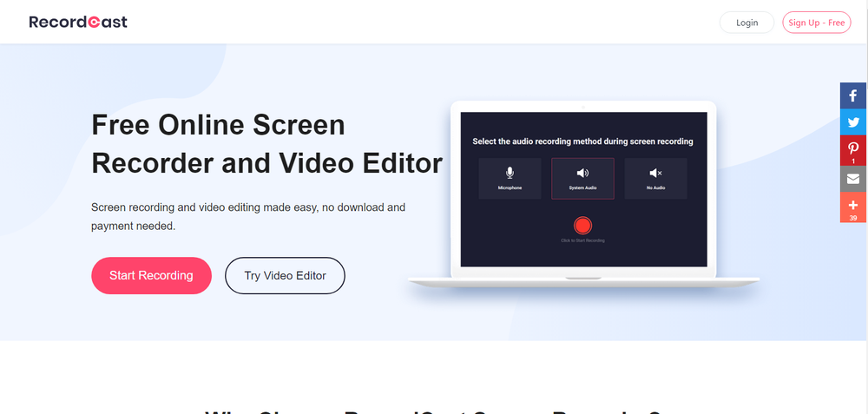This screenshot has height=414, width=868.
Task: Click the 'Free Online Screen Recorder and Video Editor' heading
Action: tap(266, 144)
